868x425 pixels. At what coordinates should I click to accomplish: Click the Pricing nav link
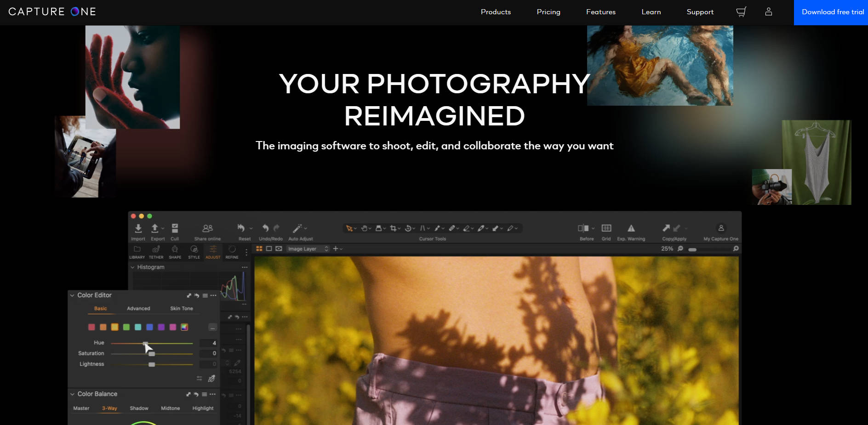[548, 12]
